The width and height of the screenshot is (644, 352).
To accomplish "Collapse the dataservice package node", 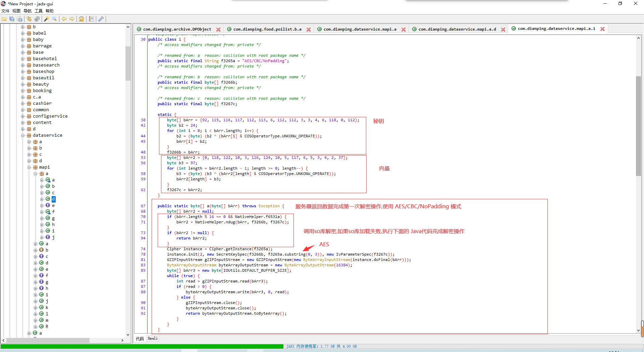I will (x=23, y=135).
